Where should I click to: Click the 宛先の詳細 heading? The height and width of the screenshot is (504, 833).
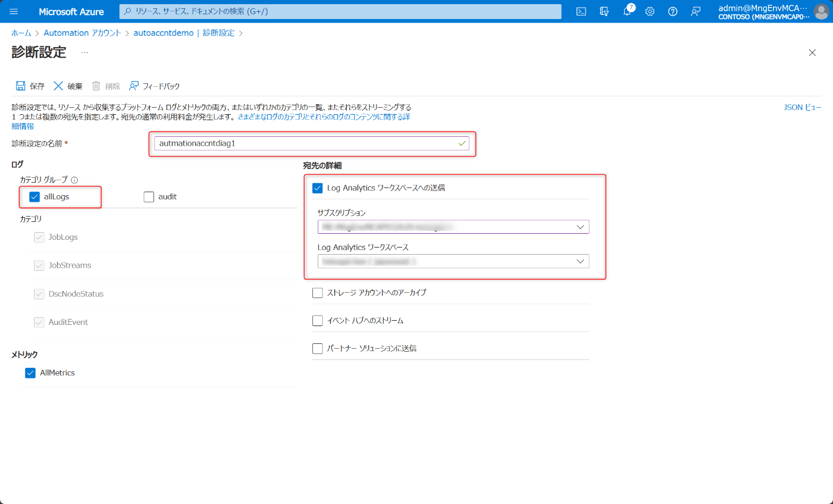(322, 165)
